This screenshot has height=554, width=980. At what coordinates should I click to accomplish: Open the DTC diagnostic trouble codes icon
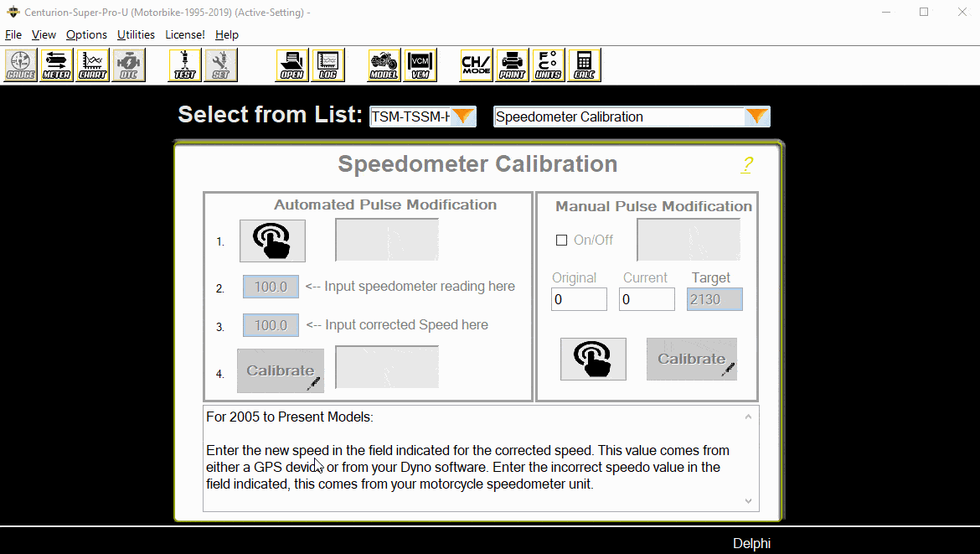coord(128,65)
